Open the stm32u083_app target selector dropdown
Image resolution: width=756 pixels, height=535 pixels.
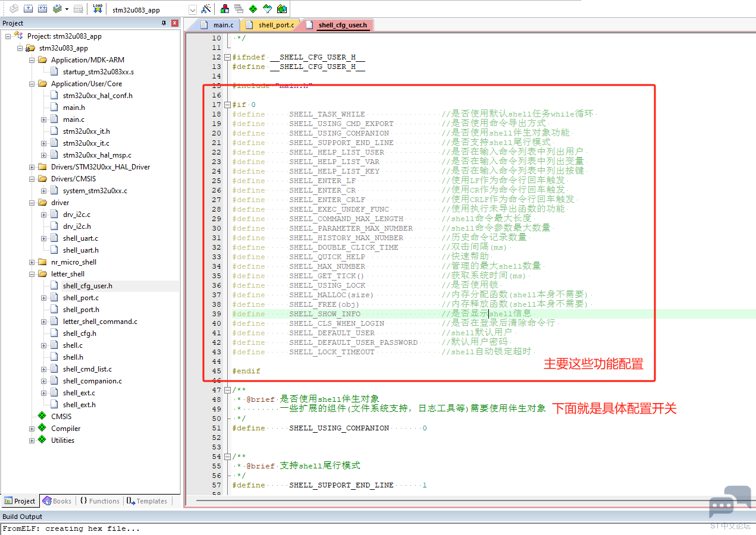[x=192, y=10]
